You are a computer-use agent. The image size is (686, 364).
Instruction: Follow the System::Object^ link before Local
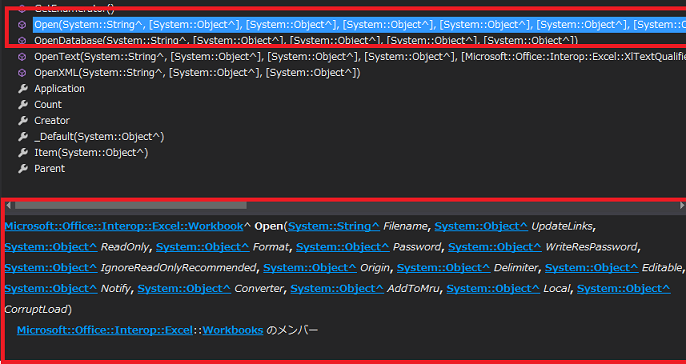point(493,288)
